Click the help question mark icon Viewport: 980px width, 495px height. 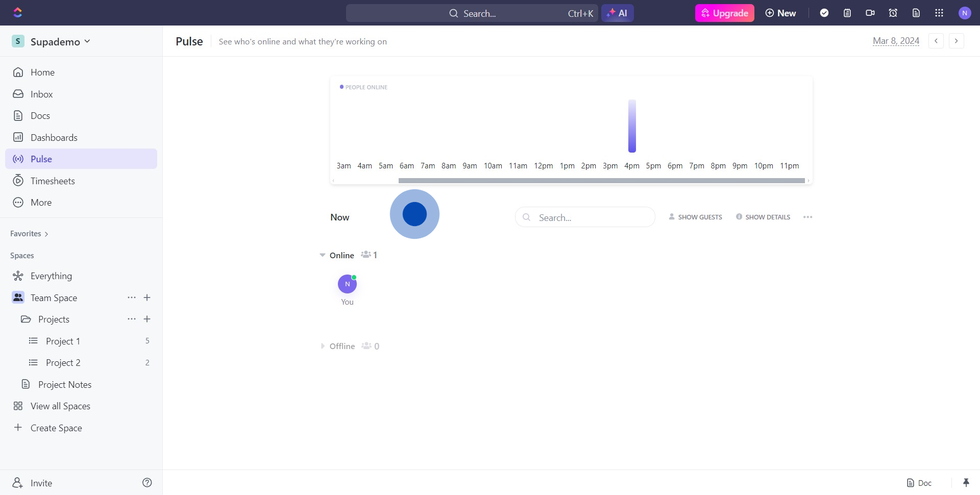147,483
